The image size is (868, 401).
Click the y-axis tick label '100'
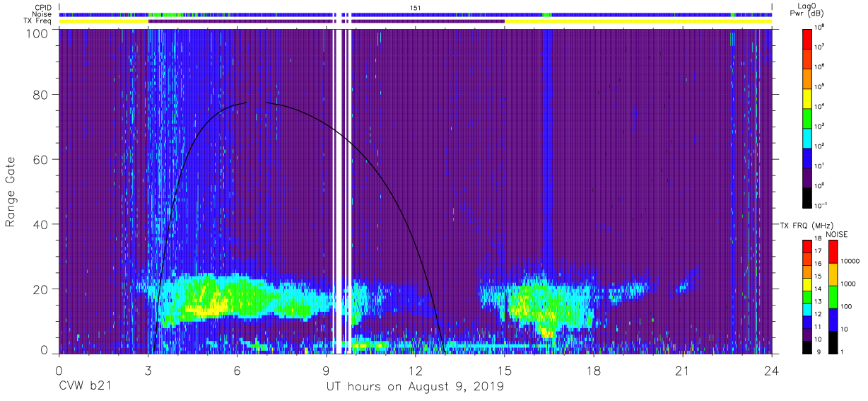click(37, 34)
